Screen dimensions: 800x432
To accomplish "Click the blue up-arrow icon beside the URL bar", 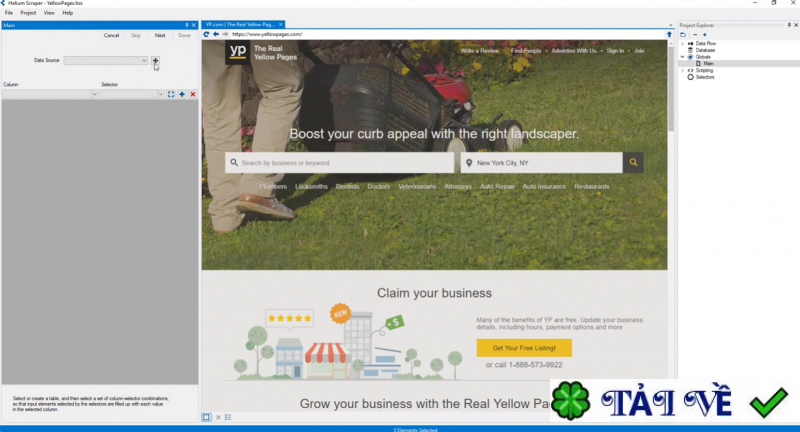I will [669, 34].
